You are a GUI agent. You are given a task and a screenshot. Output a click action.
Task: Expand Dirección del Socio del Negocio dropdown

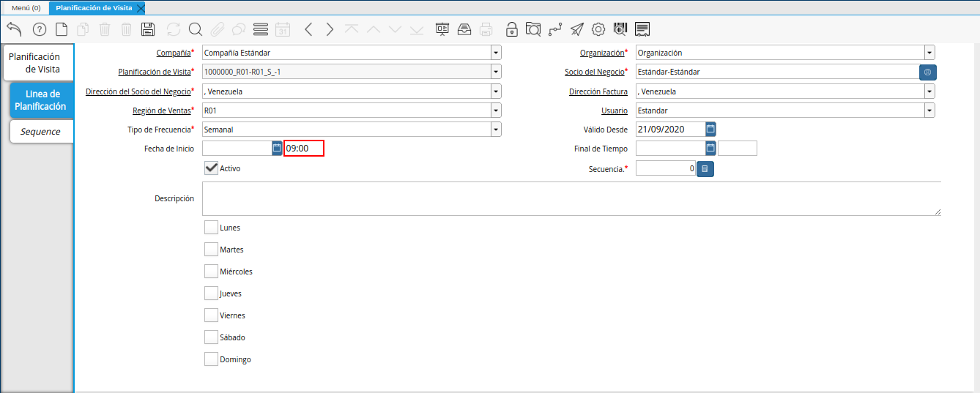[x=496, y=91]
